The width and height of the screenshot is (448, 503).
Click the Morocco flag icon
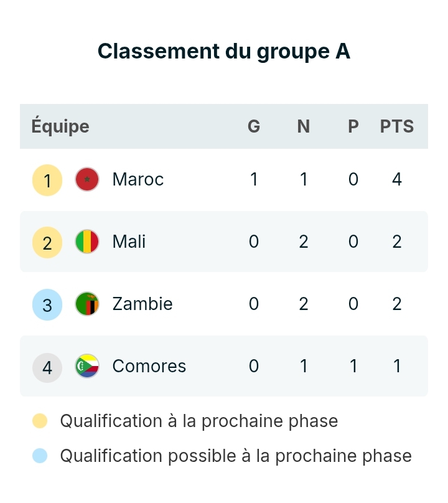(x=87, y=180)
